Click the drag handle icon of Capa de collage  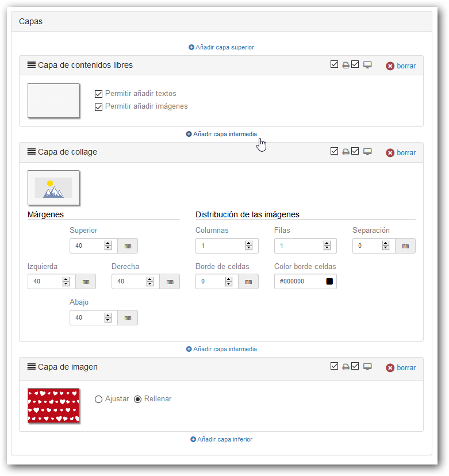(32, 152)
